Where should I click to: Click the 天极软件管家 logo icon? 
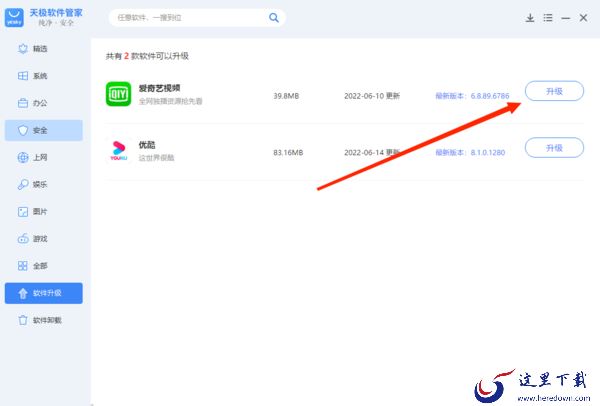click(x=14, y=18)
